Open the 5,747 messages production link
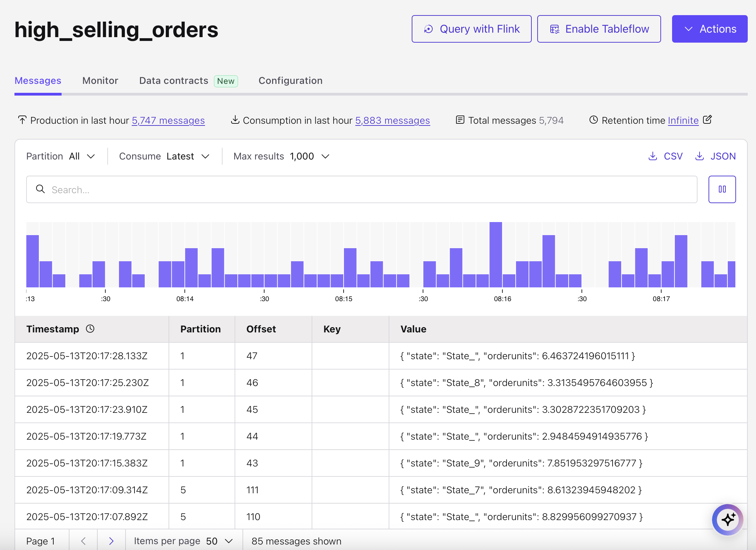The image size is (756, 550). tap(168, 121)
